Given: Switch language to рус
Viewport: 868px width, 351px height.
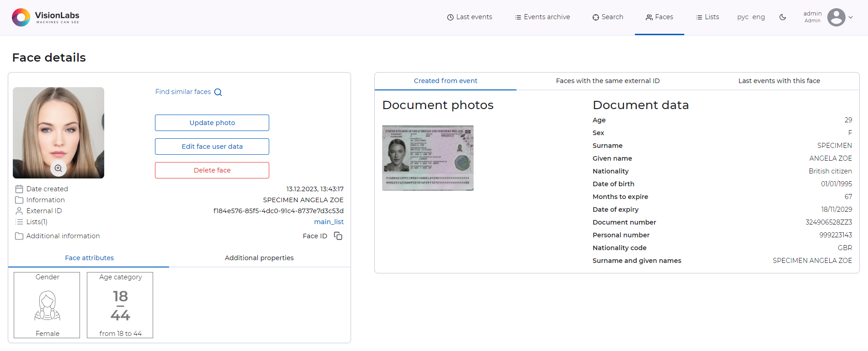Looking at the screenshot, I should [x=743, y=17].
